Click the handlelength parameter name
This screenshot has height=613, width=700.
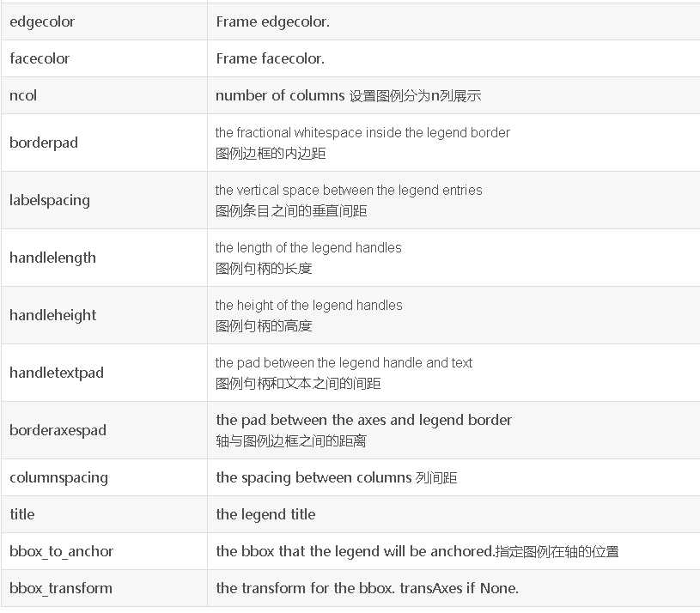click(x=52, y=258)
